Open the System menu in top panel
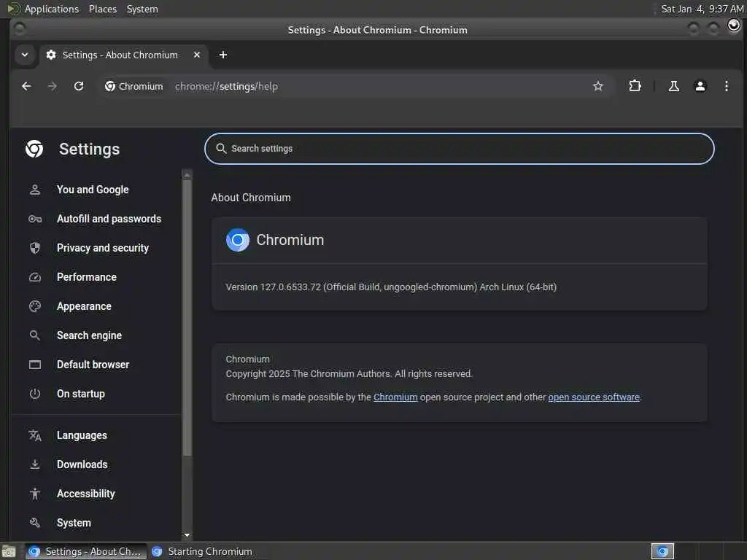 [142, 9]
